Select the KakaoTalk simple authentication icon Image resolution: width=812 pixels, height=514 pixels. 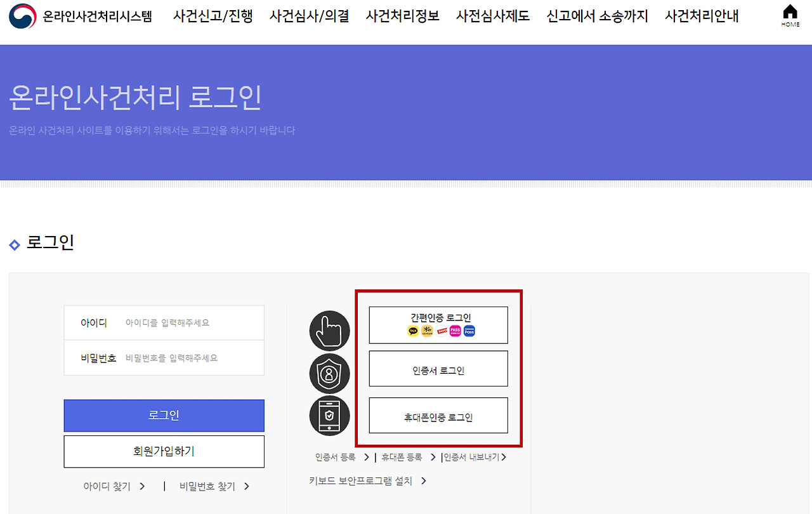(x=412, y=331)
